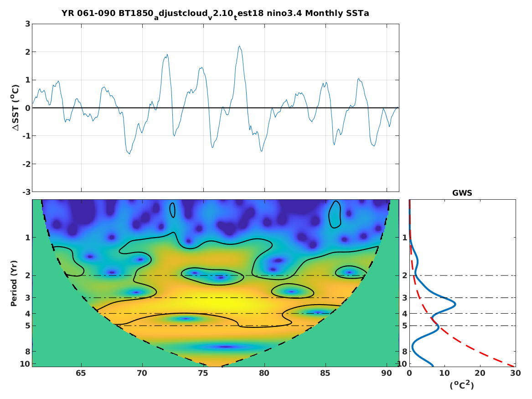Click the top y-axis tick label 3 on SST plot
The width and height of the screenshot is (532, 399).
coord(28,24)
